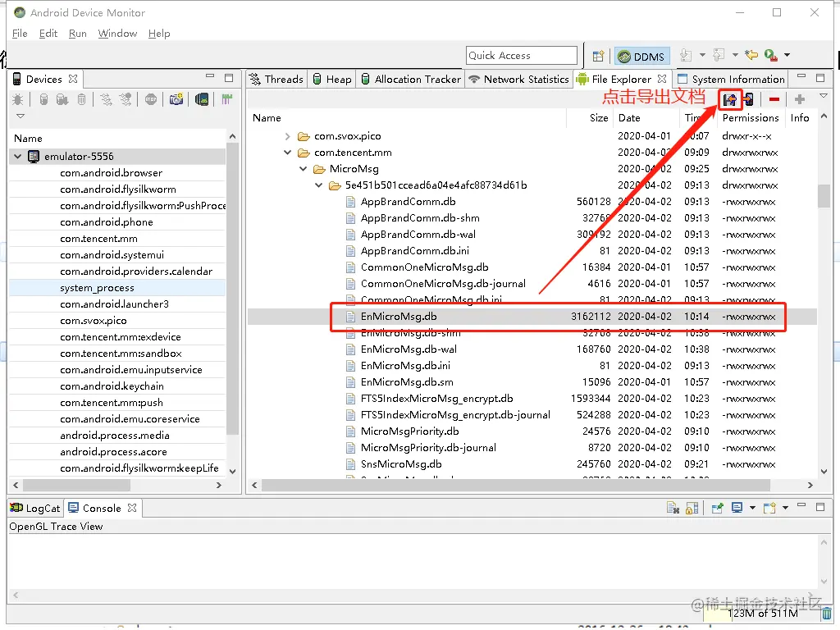Select the SnsMicroMsg.db file
This screenshot has height=630, width=840.
click(x=401, y=464)
